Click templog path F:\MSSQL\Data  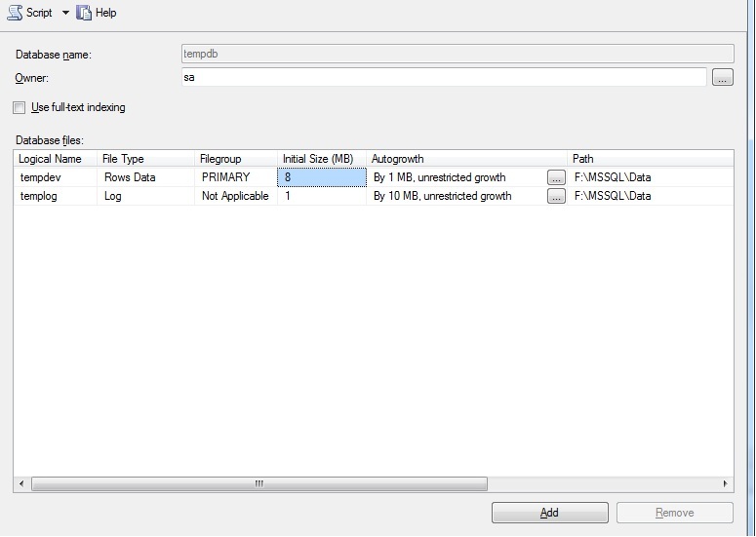click(x=651, y=196)
